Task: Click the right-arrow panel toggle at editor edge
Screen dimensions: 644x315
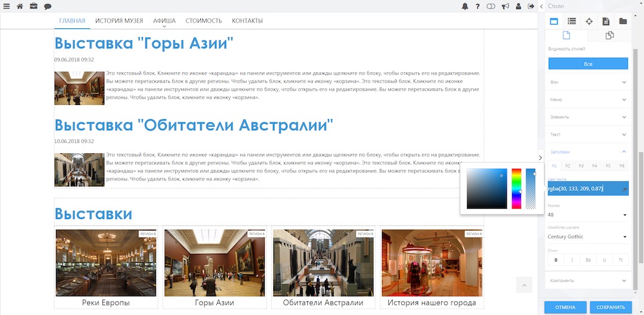Action: (x=541, y=158)
